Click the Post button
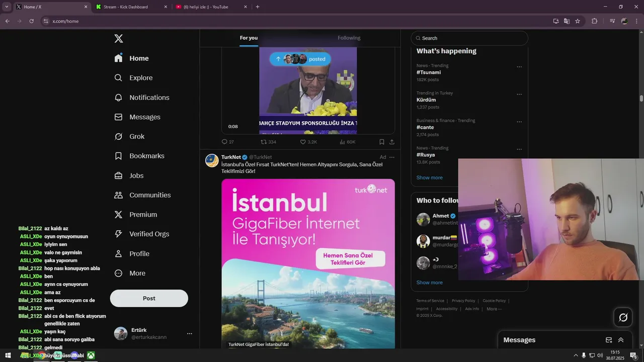The height and width of the screenshot is (362, 644). (149, 298)
